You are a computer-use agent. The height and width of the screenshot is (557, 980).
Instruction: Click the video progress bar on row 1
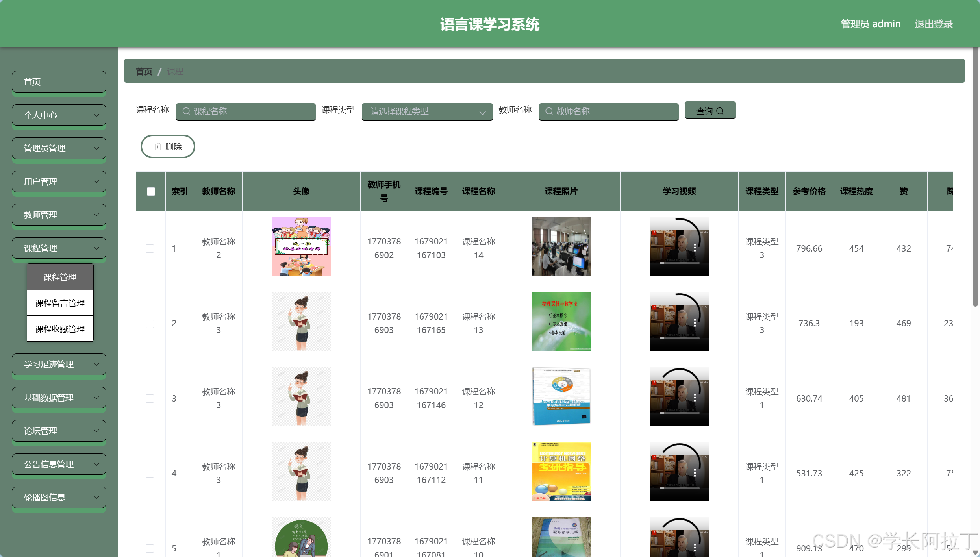click(x=679, y=263)
